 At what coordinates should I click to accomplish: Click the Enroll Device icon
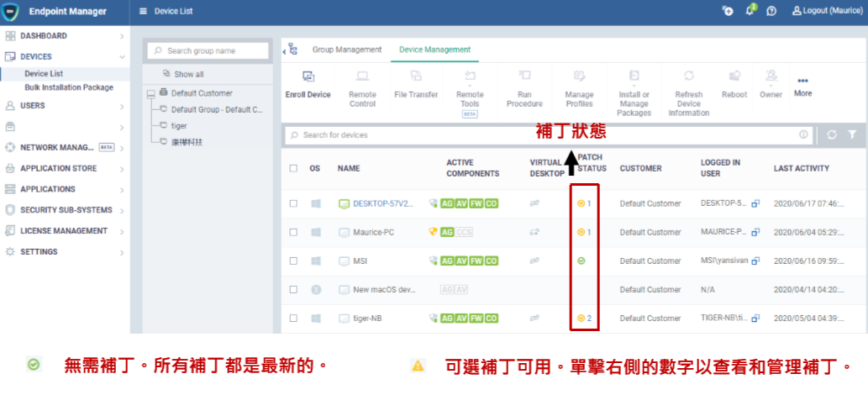308,76
